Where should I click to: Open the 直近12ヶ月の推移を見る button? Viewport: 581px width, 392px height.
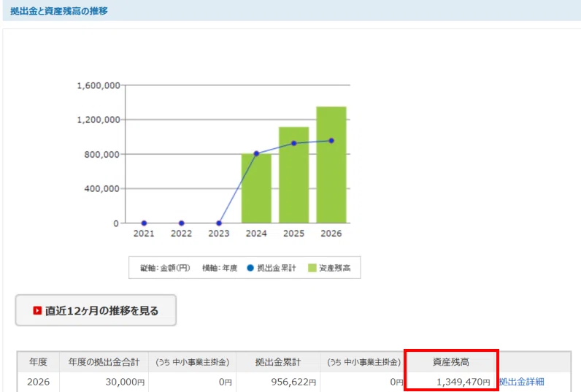[96, 310]
